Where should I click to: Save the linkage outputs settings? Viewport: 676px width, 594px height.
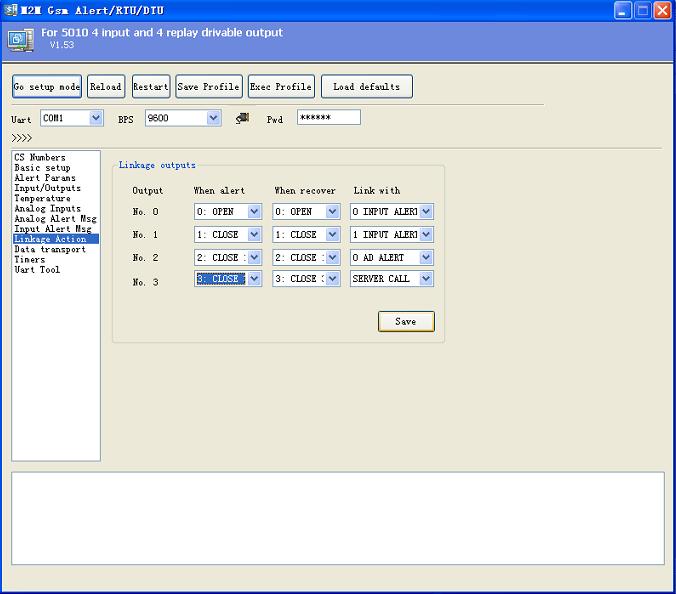[406, 322]
